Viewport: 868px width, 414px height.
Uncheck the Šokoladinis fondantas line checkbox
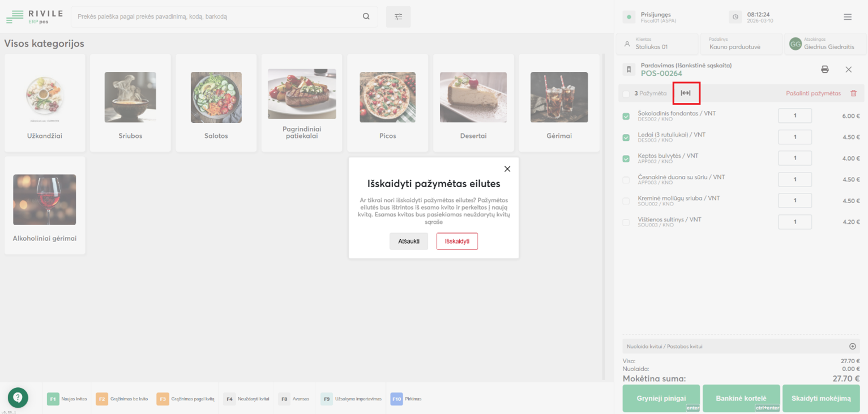[626, 117]
